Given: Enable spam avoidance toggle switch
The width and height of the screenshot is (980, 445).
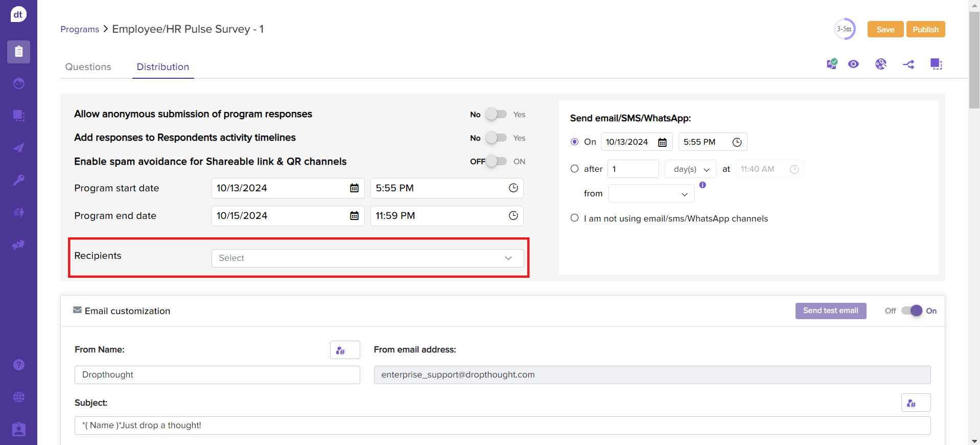Looking at the screenshot, I should tap(496, 161).
